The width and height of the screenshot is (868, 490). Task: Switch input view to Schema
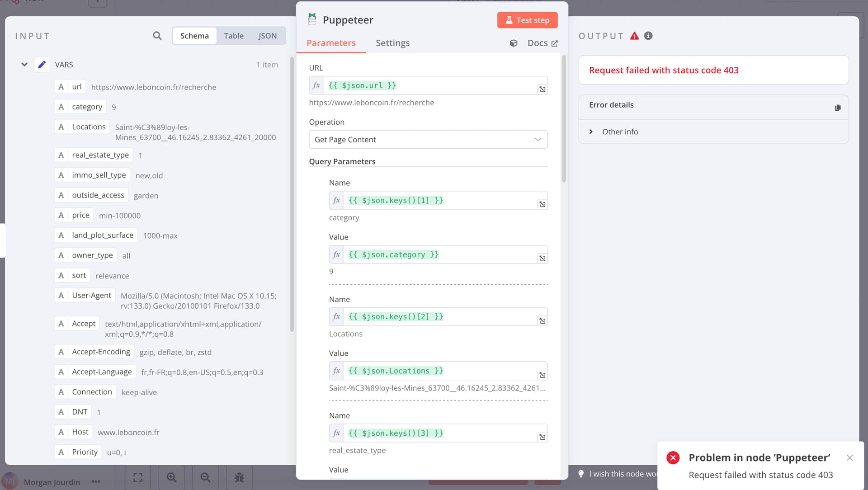(194, 36)
